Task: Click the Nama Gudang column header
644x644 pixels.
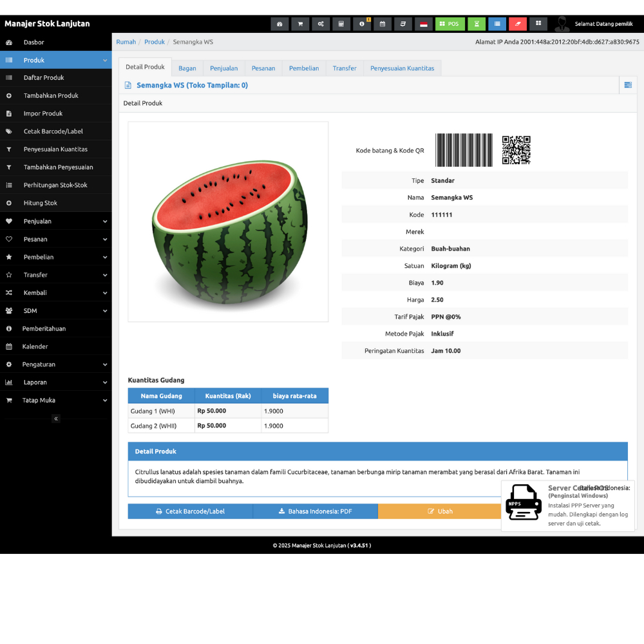Action: 161,396
